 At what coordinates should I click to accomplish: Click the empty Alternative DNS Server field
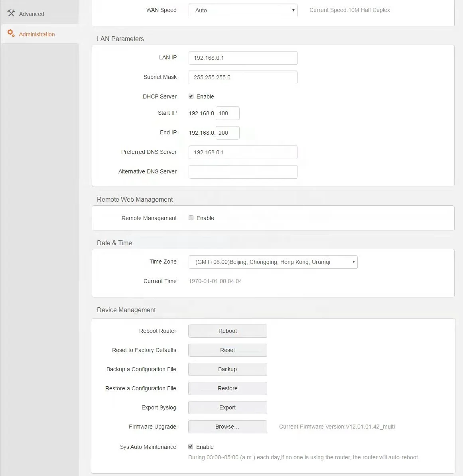pyautogui.click(x=243, y=172)
